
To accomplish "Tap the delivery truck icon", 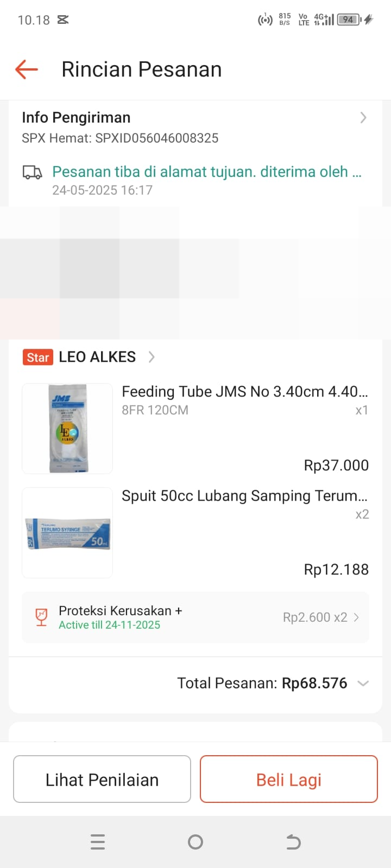I will click(32, 173).
